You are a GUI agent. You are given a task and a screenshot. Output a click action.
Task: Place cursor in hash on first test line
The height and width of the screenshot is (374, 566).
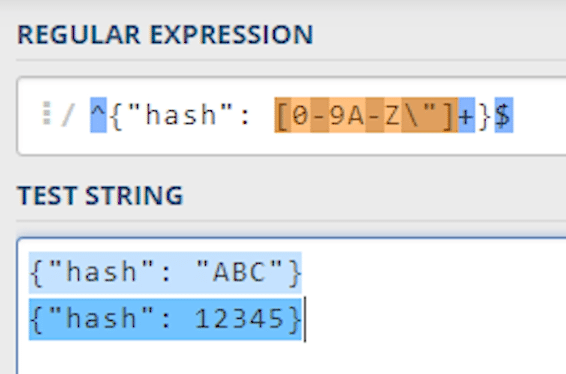click(101, 271)
